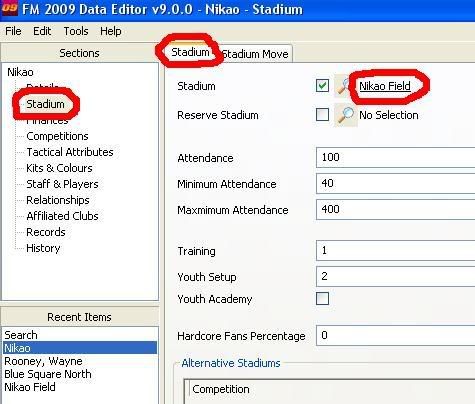Open the Edit menu
Viewport: 475px width, 404px height.
click(x=42, y=31)
